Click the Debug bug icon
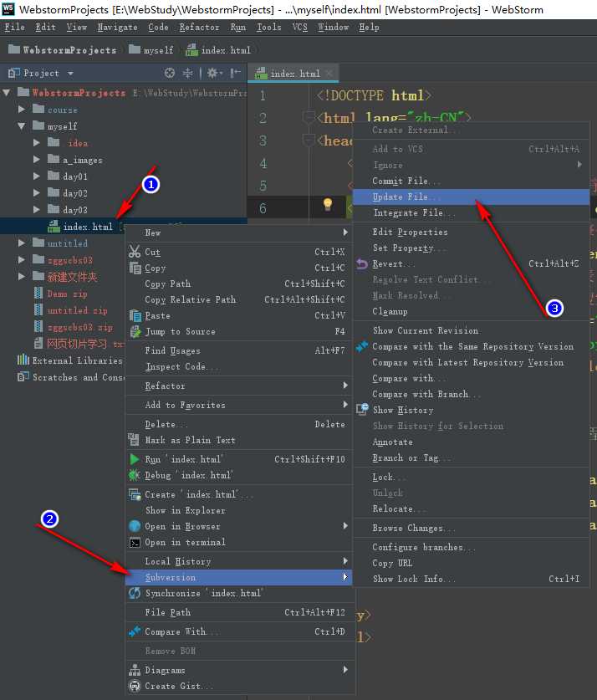Image resolution: width=597 pixels, height=700 pixels. (135, 475)
